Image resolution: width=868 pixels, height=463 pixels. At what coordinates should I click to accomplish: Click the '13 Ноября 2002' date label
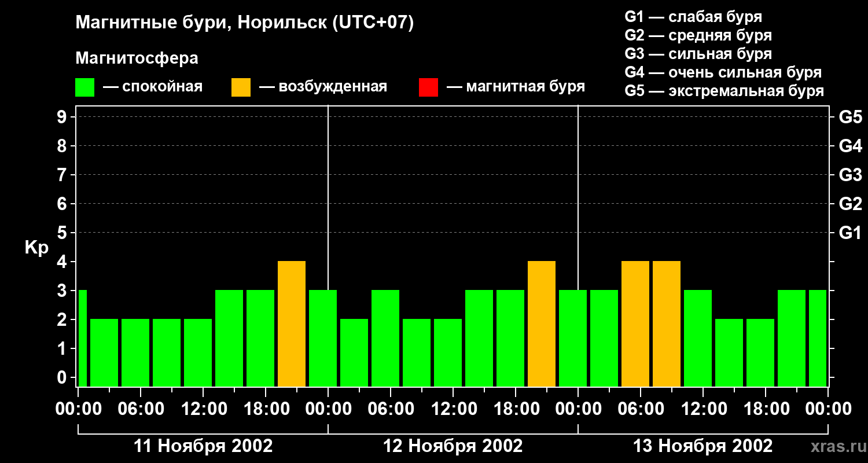(x=703, y=446)
